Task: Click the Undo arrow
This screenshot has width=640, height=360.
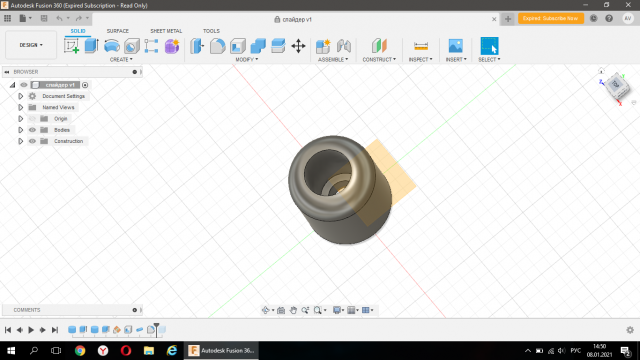Action: pyautogui.click(x=60, y=18)
